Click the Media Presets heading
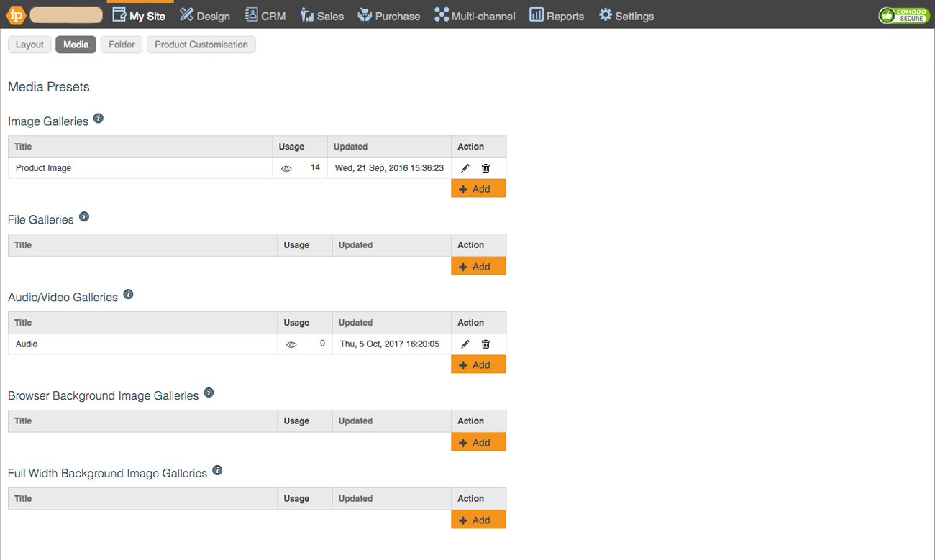 [x=49, y=87]
